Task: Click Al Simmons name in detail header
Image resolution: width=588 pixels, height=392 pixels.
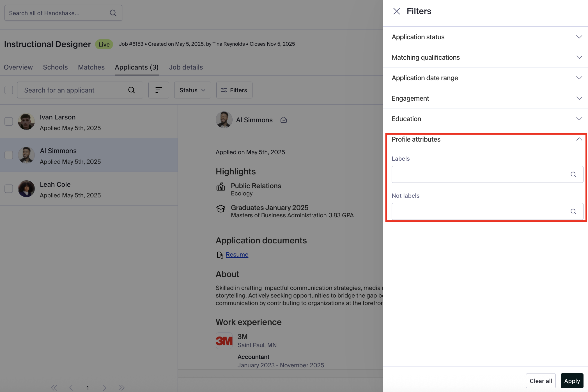Action: pos(254,120)
